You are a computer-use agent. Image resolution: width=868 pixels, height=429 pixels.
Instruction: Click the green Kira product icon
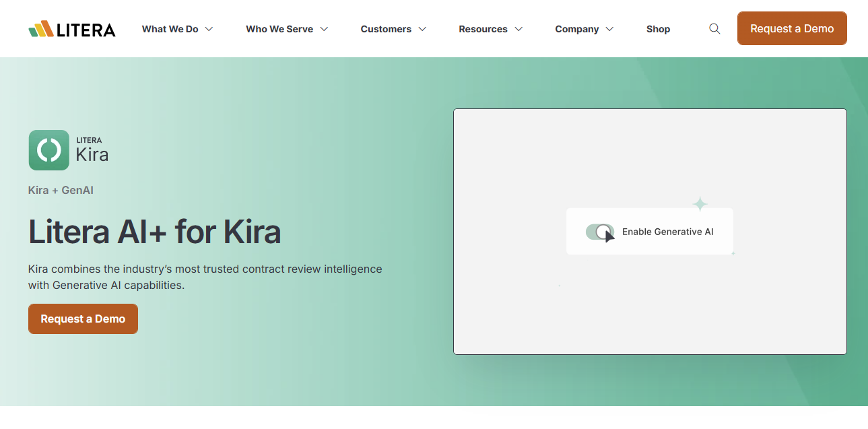[x=48, y=150]
